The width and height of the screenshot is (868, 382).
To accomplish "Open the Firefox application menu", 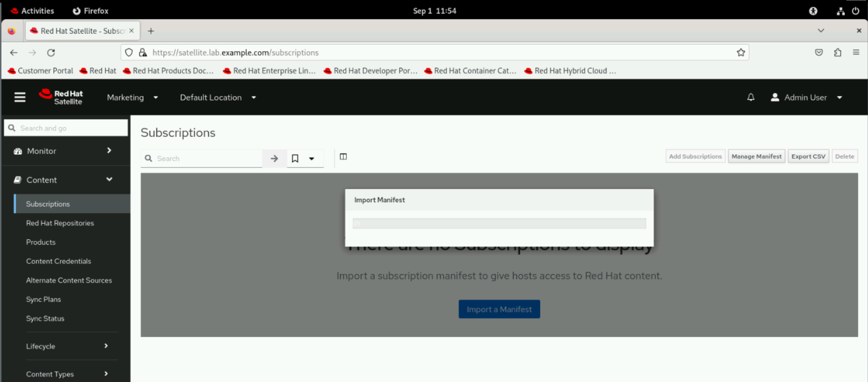I will click(x=856, y=52).
